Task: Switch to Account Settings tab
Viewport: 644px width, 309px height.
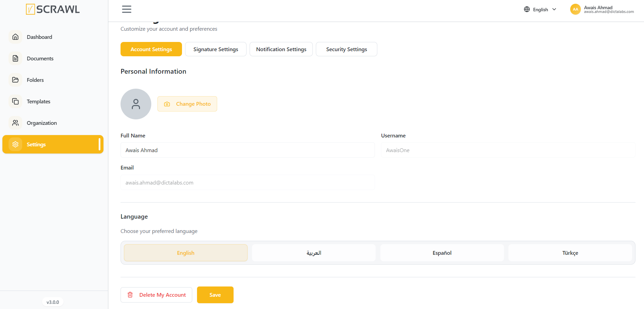Action: 151,49
